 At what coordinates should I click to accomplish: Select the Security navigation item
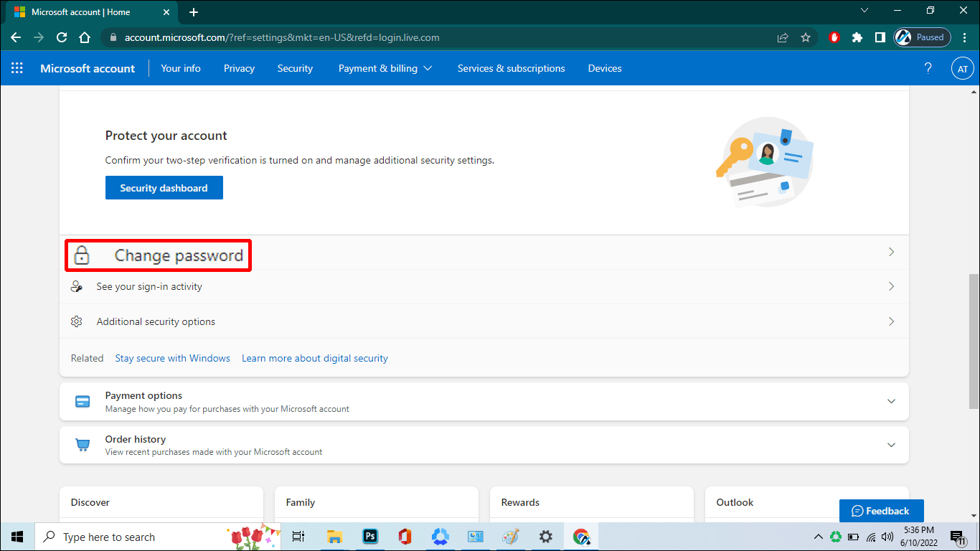click(x=295, y=68)
